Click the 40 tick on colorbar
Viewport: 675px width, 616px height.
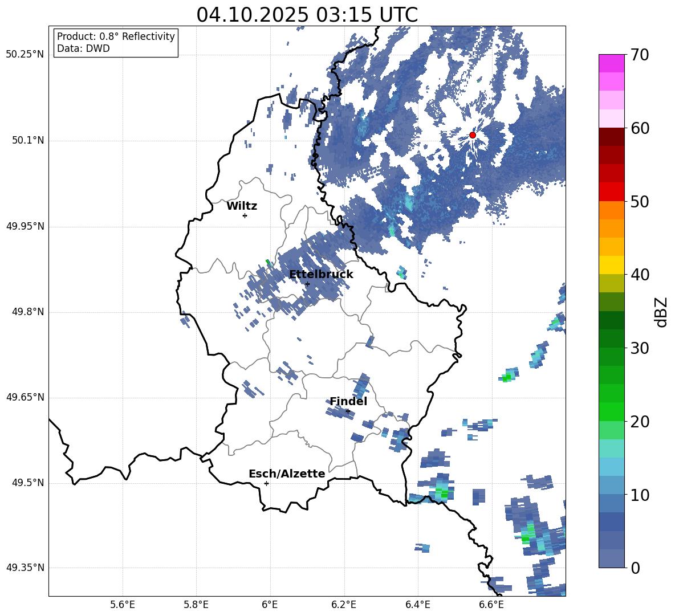(639, 275)
